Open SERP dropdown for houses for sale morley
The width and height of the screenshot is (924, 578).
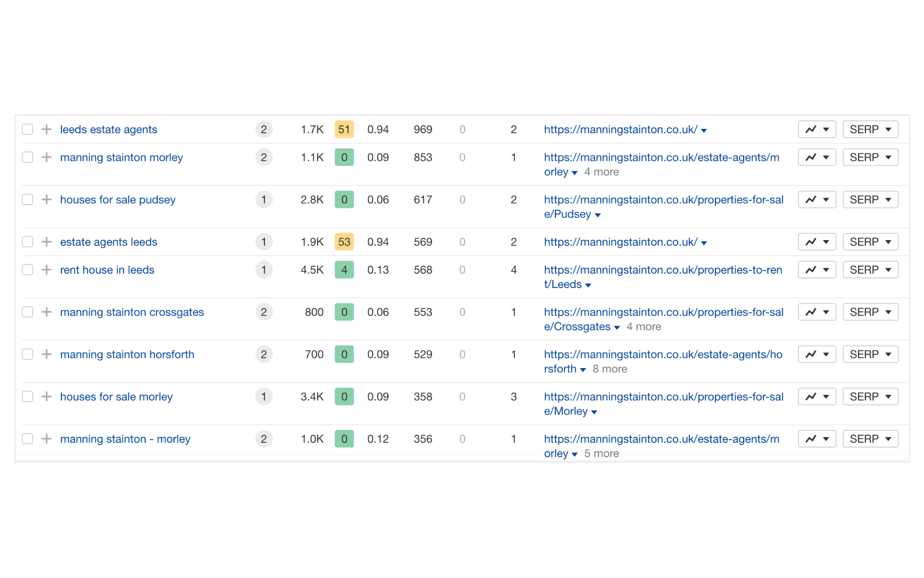[870, 397]
